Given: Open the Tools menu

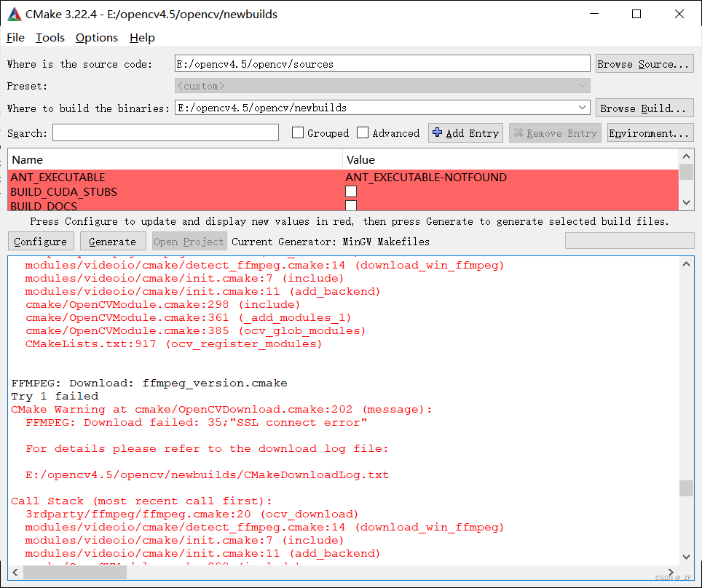Looking at the screenshot, I should coord(49,37).
